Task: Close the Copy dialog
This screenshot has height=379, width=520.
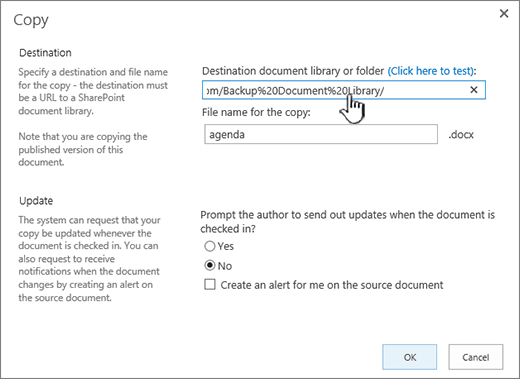Action: [x=504, y=14]
